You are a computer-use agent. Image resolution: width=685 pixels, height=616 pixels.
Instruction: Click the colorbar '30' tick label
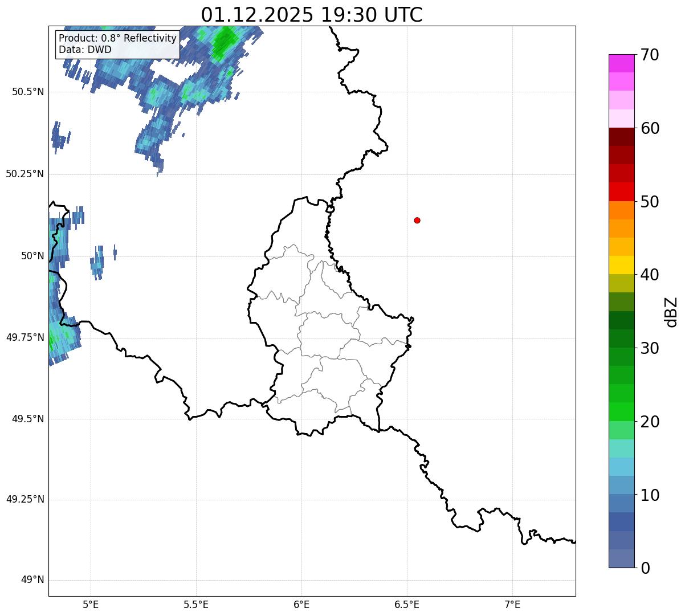[x=650, y=348]
